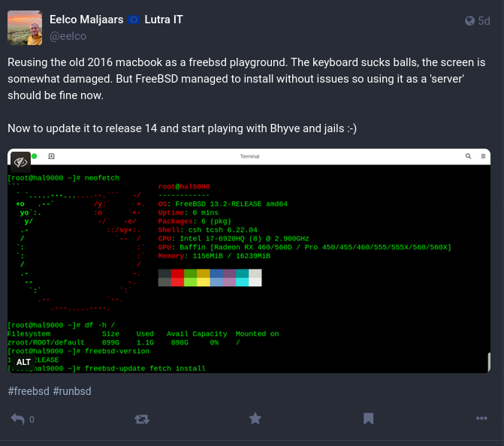This screenshot has height=446, width=504.
Task: Click the globe public visibility icon
Action: pos(469,21)
